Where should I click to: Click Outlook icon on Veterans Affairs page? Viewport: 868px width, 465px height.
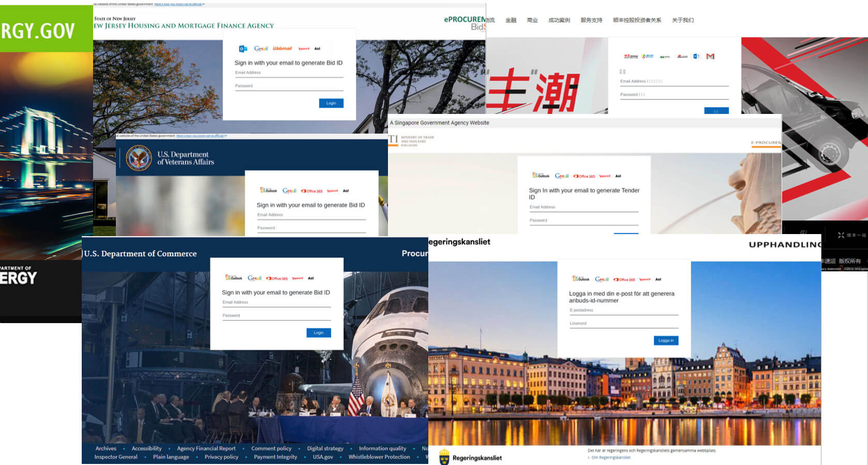(x=268, y=191)
